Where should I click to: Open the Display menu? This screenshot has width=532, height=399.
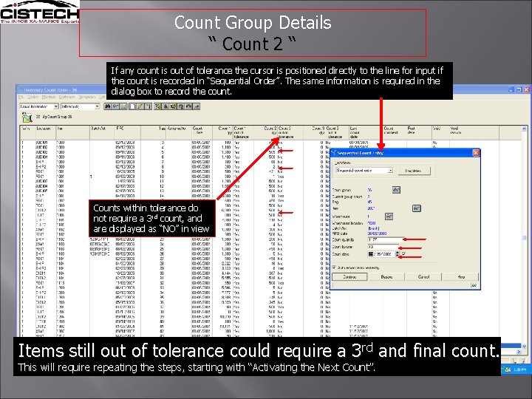coord(33,97)
